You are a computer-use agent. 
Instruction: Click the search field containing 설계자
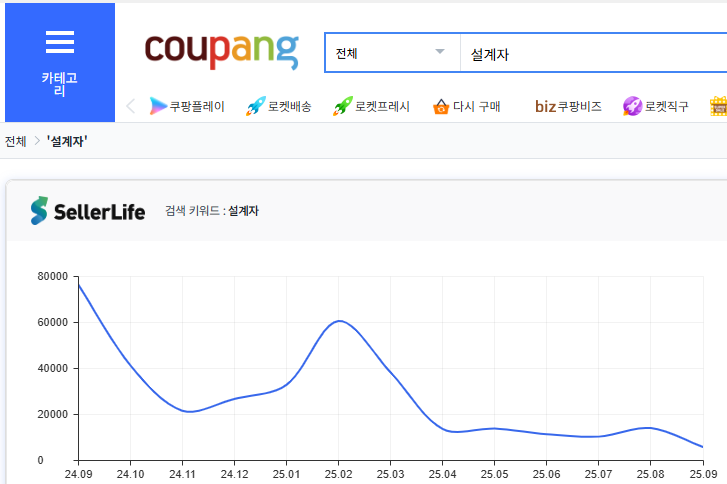coord(590,53)
